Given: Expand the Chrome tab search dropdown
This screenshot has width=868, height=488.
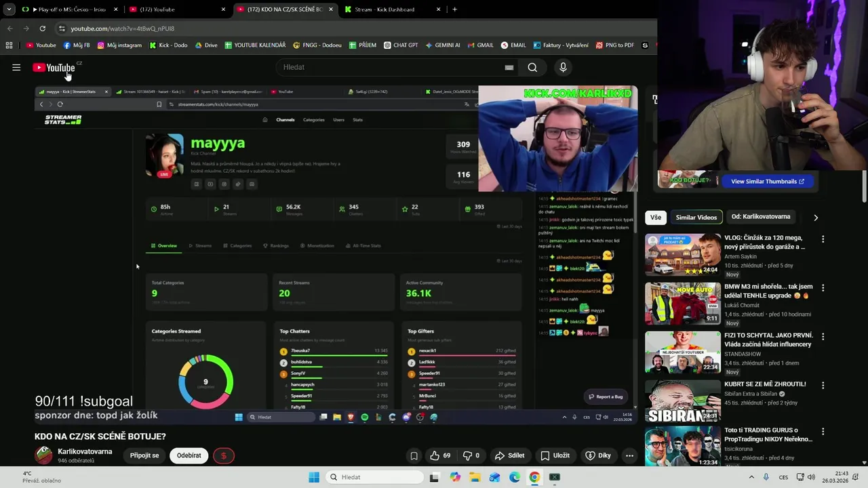Looking at the screenshot, I should [9, 9].
